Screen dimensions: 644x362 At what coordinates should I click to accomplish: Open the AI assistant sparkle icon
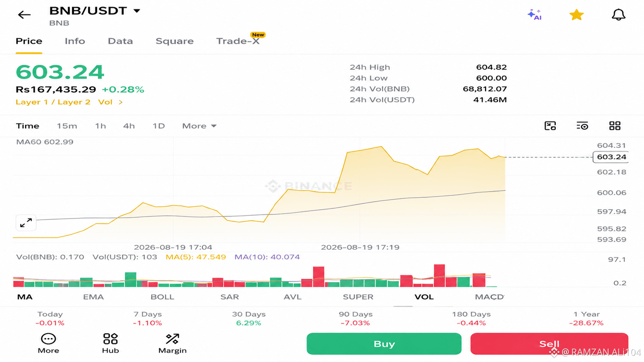(535, 15)
